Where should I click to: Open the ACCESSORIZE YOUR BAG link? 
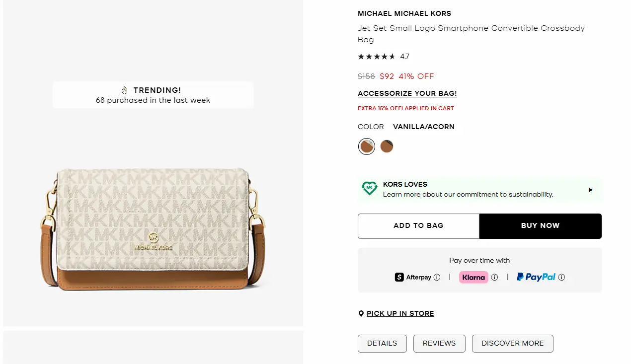[407, 93]
